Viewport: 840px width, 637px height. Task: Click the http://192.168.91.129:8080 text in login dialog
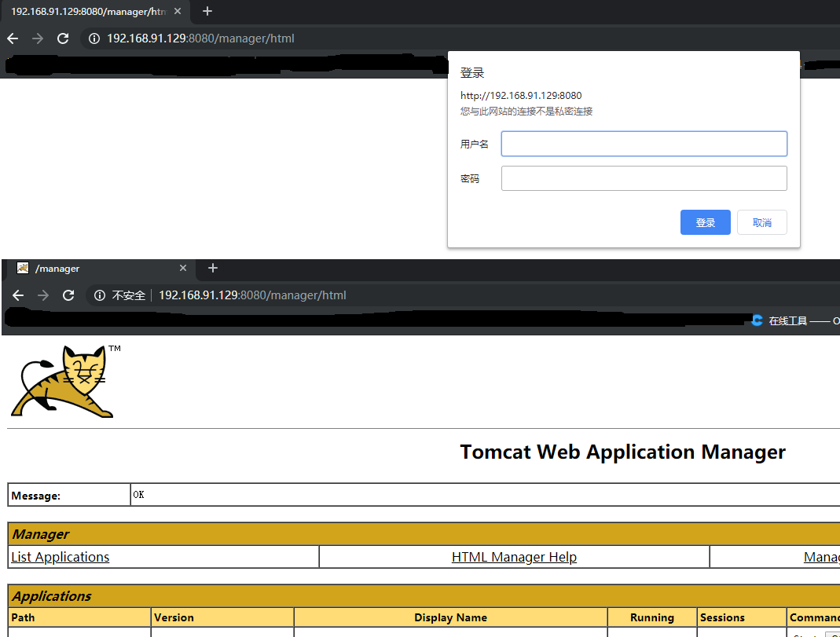coord(521,95)
